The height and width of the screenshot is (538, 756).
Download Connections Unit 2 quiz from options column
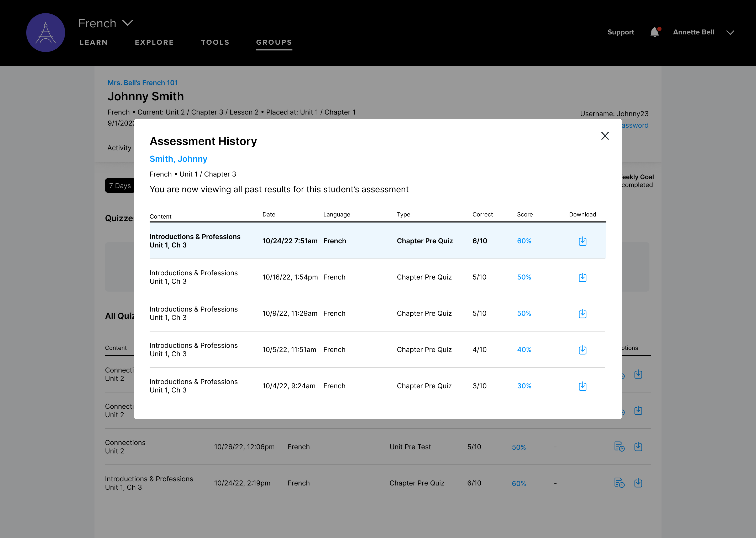point(638,374)
